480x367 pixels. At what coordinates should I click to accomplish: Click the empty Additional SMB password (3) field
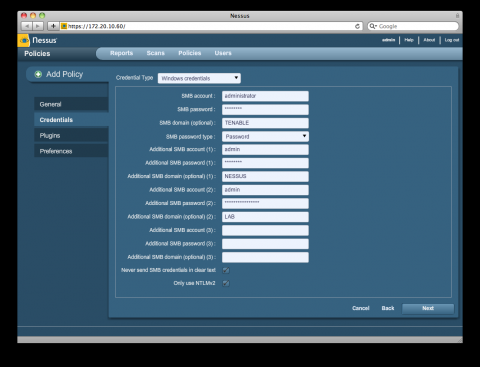(x=265, y=244)
